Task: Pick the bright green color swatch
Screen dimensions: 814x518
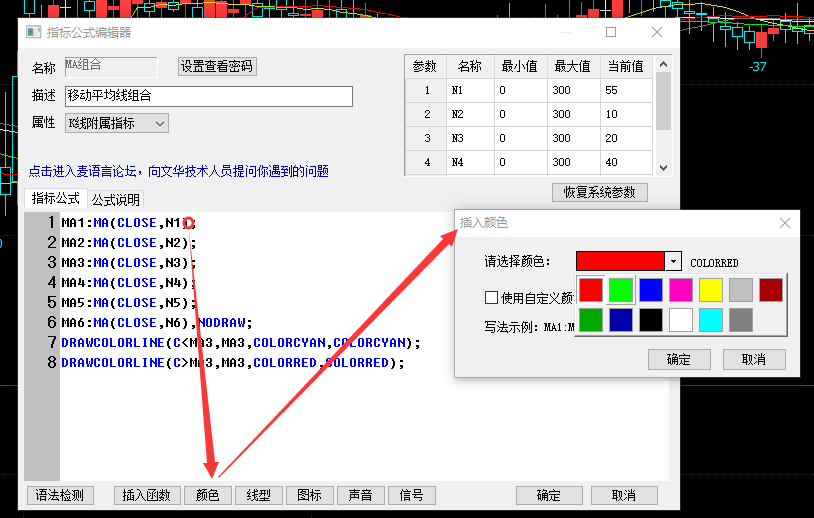Action: 621,290
